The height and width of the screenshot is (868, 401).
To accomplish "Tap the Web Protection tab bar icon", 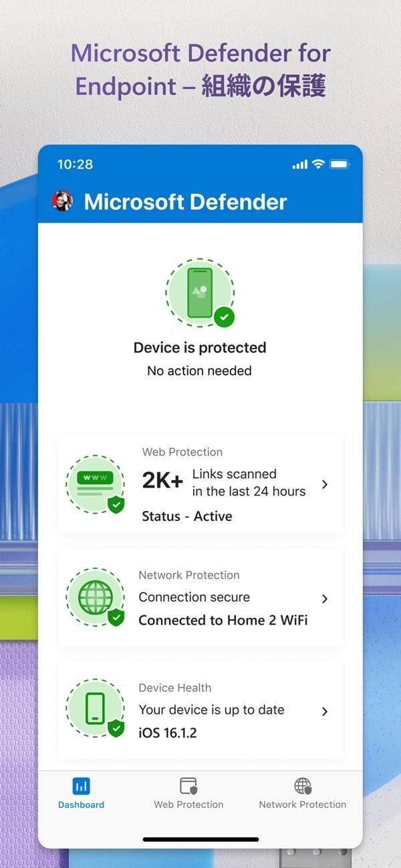I will (188, 786).
